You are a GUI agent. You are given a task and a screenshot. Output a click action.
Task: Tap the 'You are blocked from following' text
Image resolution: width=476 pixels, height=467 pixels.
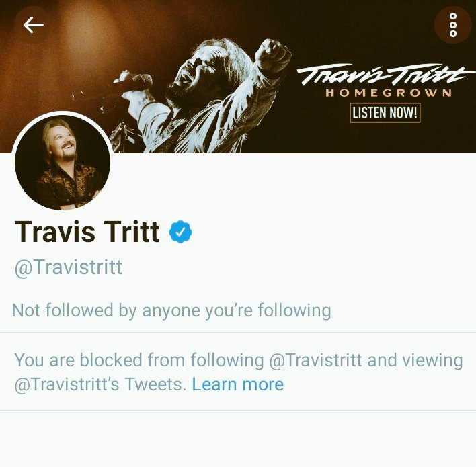point(139,360)
